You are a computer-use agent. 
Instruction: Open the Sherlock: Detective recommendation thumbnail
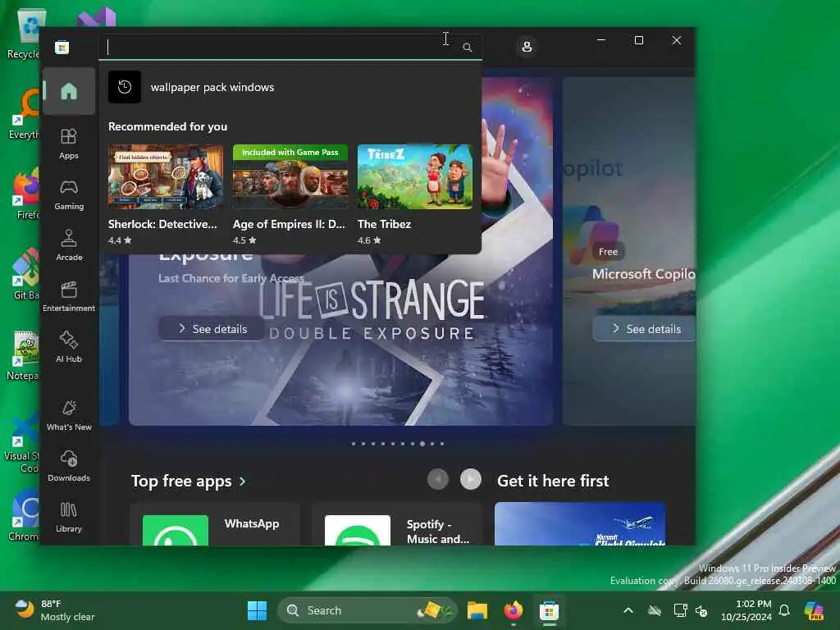coord(166,176)
